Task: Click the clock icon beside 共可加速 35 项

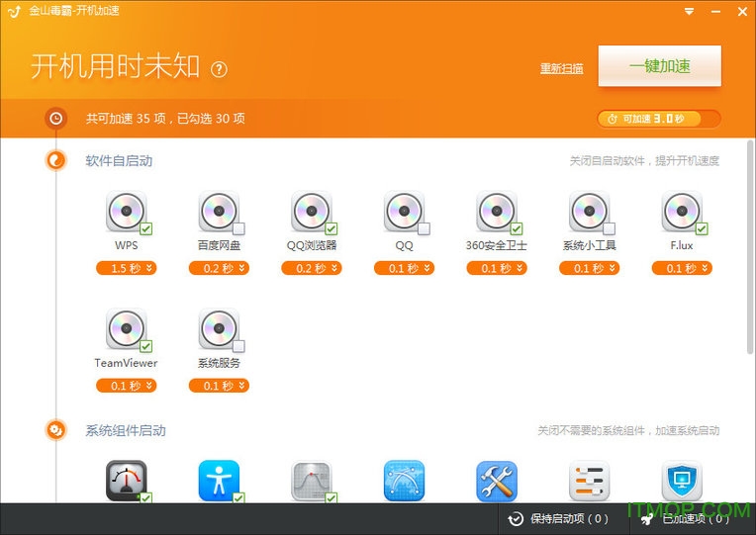Action: click(56, 118)
